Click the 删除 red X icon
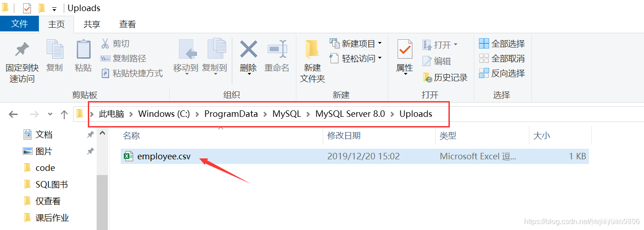644x230 pixels. (x=248, y=49)
